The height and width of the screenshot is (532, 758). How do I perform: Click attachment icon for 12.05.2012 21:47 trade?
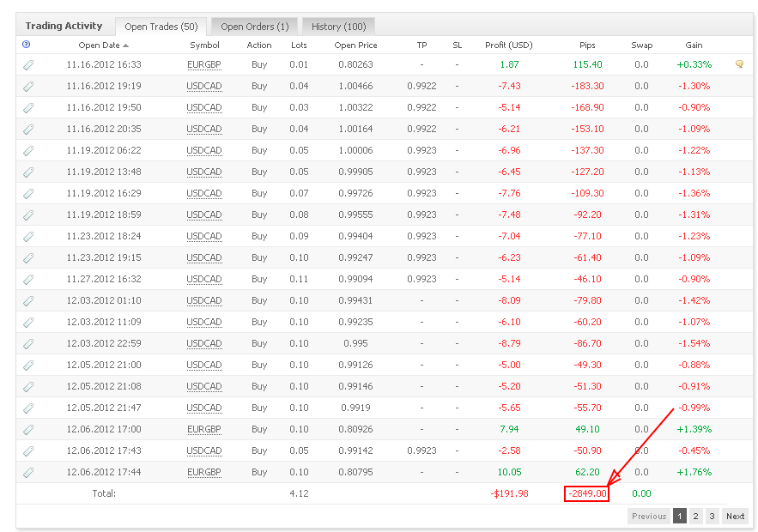pos(28,408)
